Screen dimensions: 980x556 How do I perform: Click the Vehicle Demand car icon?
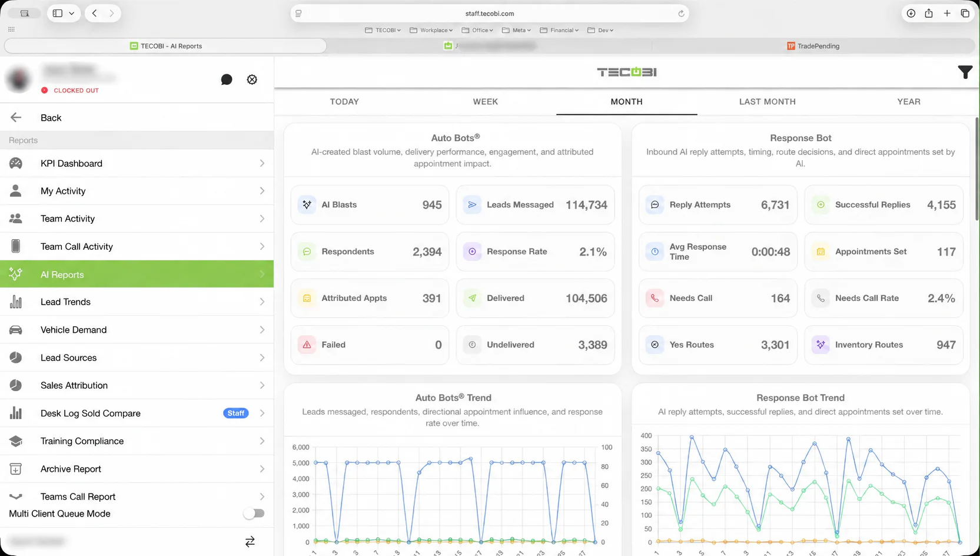16,330
